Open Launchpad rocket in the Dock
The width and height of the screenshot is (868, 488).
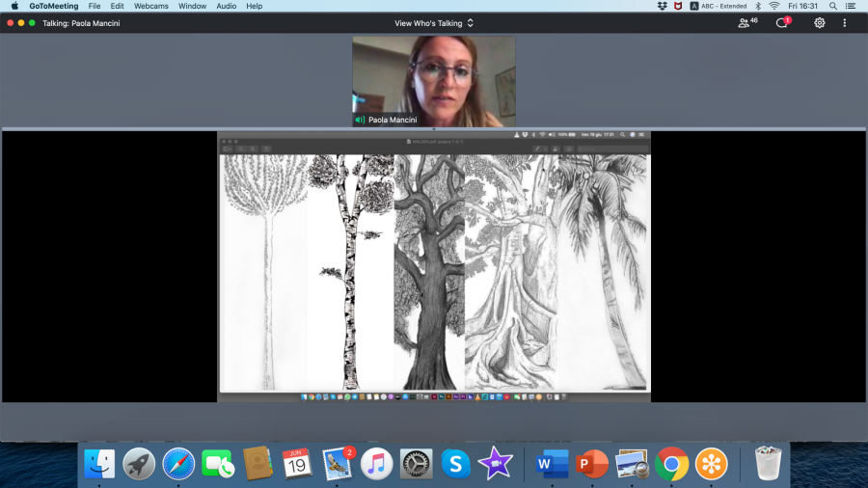[139, 464]
